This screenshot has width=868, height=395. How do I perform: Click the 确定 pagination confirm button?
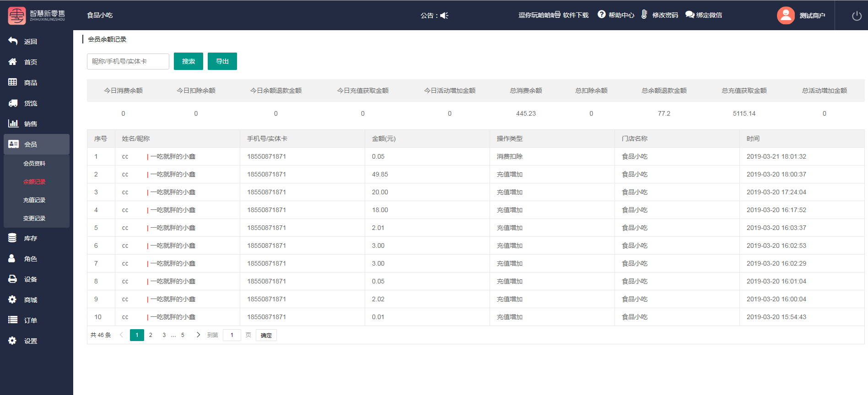(x=266, y=335)
